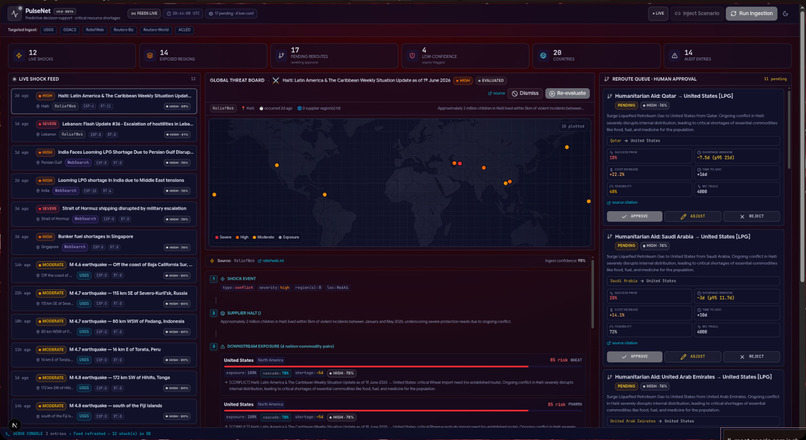Click the Debug Console terminal icon
Image resolution: width=806 pixels, height=440 pixels.
click(7, 434)
